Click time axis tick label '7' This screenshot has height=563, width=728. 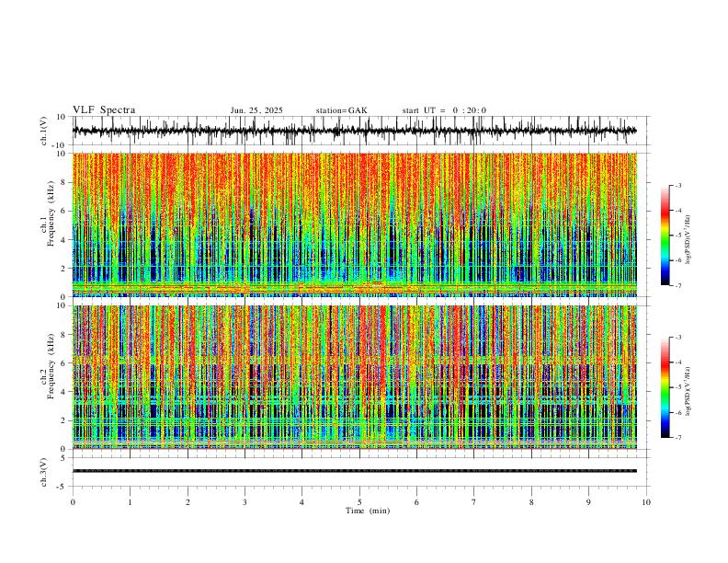[x=474, y=502]
